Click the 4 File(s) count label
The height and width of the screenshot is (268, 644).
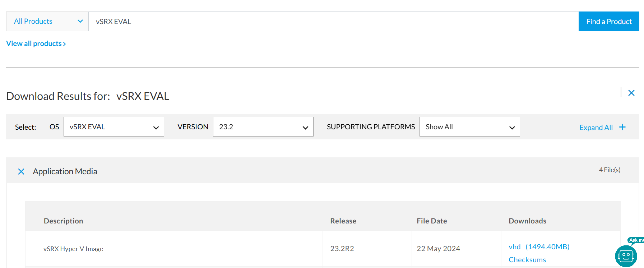pyautogui.click(x=610, y=170)
